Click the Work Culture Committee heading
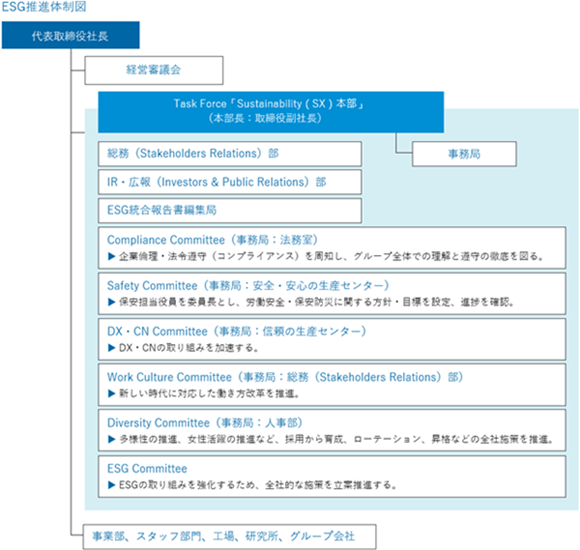This screenshot has height=550, width=580. tap(285, 377)
